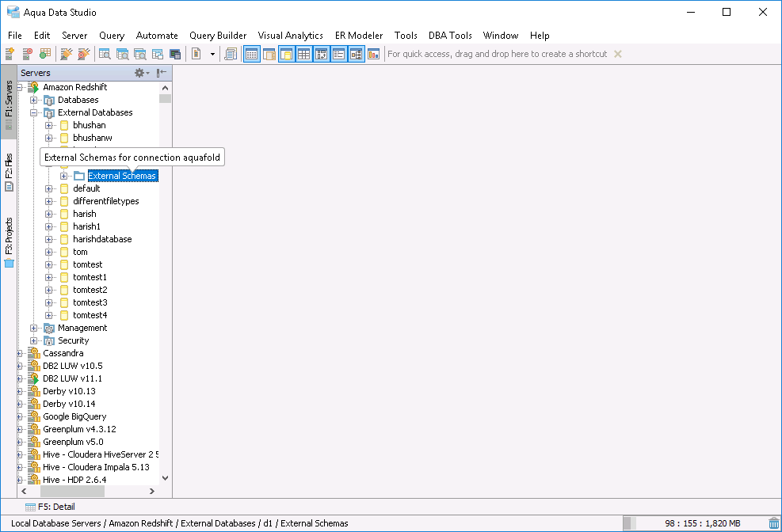Toggle the first highlighted window layout button
This screenshot has height=532, width=782.
pyautogui.click(x=252, y=54)
